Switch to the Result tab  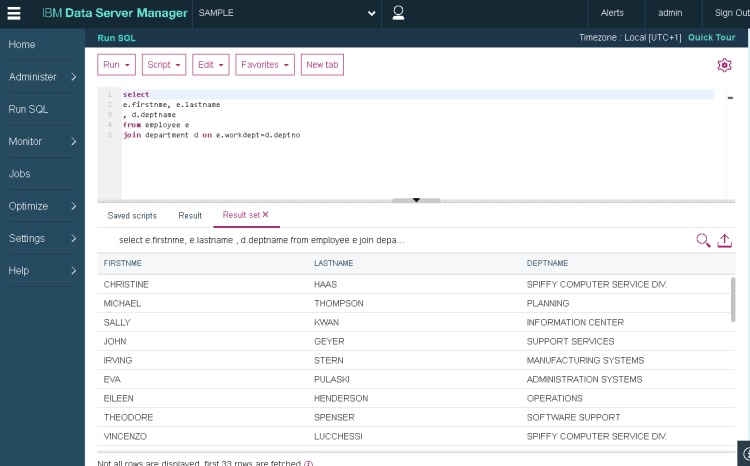point(190,216)
